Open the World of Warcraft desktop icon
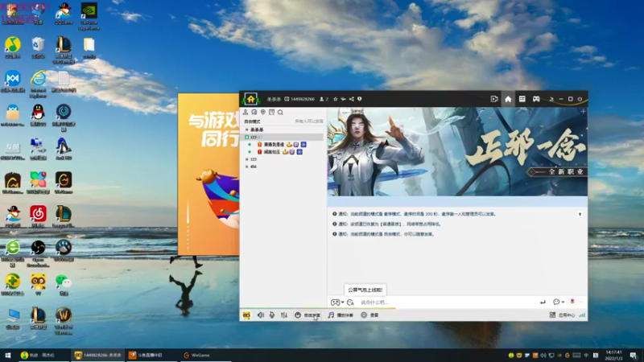The image size is (644, 362). pyautogui.click(x=64, y=321)
